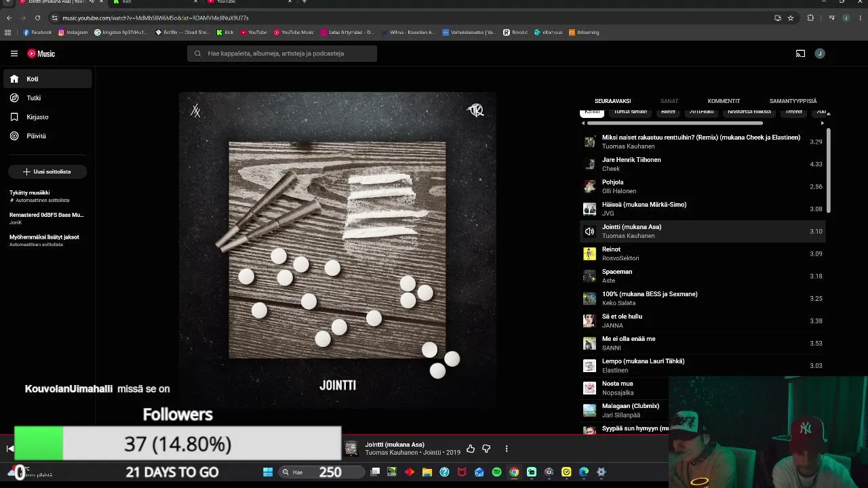
Task: Open Google Chrome from the taskbar
Action: point(514,472)
